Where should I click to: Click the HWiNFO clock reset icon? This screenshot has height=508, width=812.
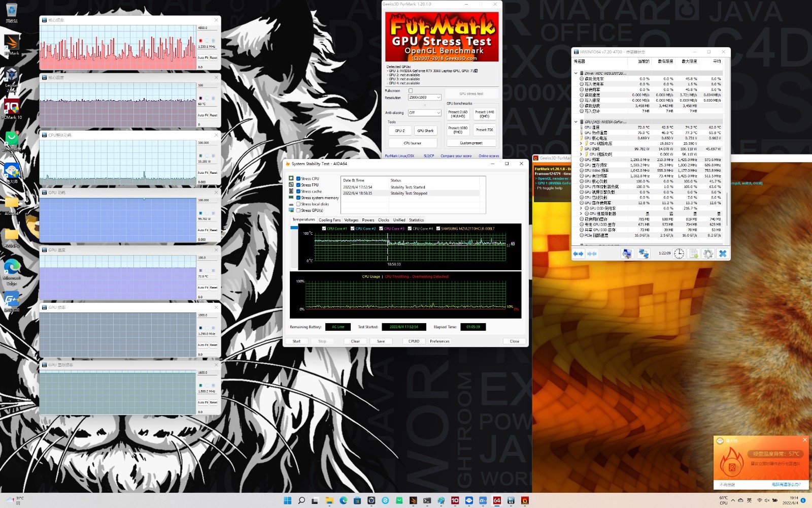coord(679,253)
